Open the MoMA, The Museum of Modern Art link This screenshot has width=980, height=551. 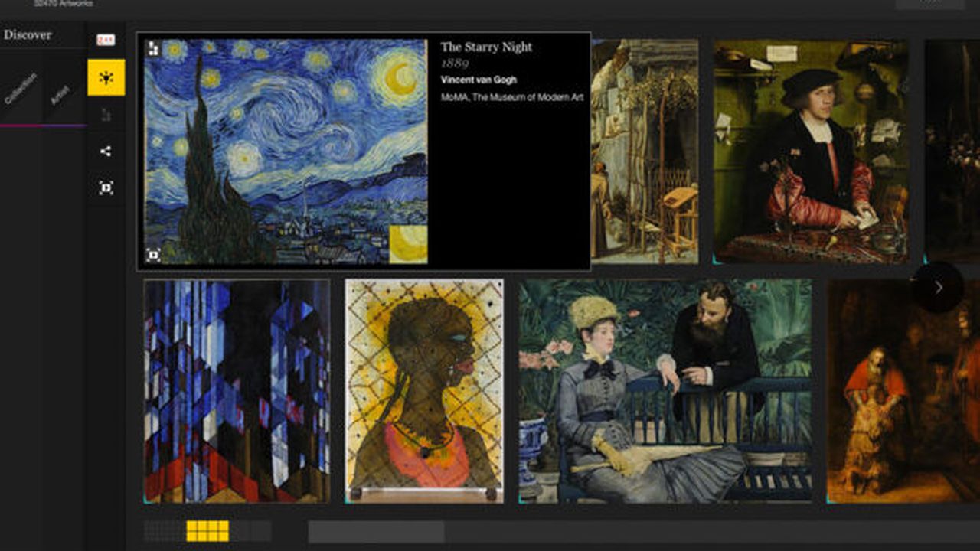512,97
